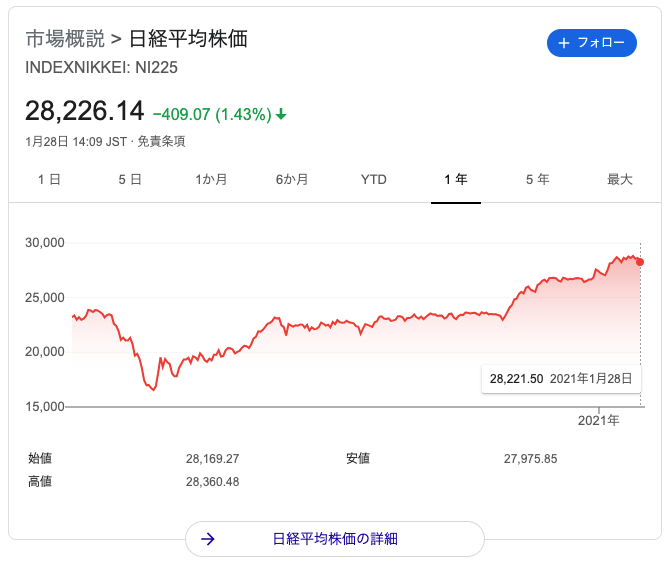Screen dimensions: 672x562
Task: Click the 高値 label
Action: pyautogui.click(x=40, y=481)
